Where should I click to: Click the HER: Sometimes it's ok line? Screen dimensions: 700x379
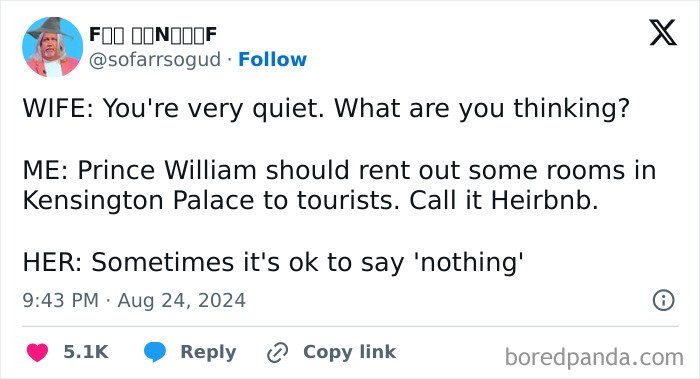tap(273, 262)
